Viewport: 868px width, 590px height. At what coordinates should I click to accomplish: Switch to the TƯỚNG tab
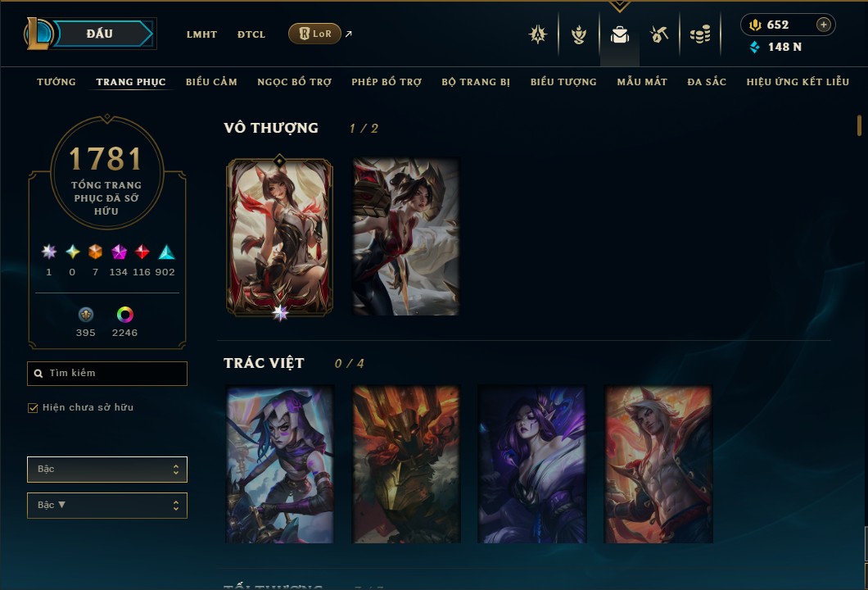[x=57, y=82]
